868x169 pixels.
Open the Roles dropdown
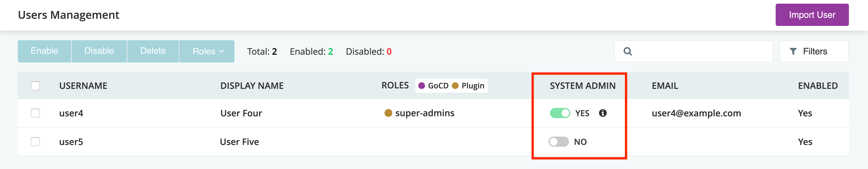(207, 51)
